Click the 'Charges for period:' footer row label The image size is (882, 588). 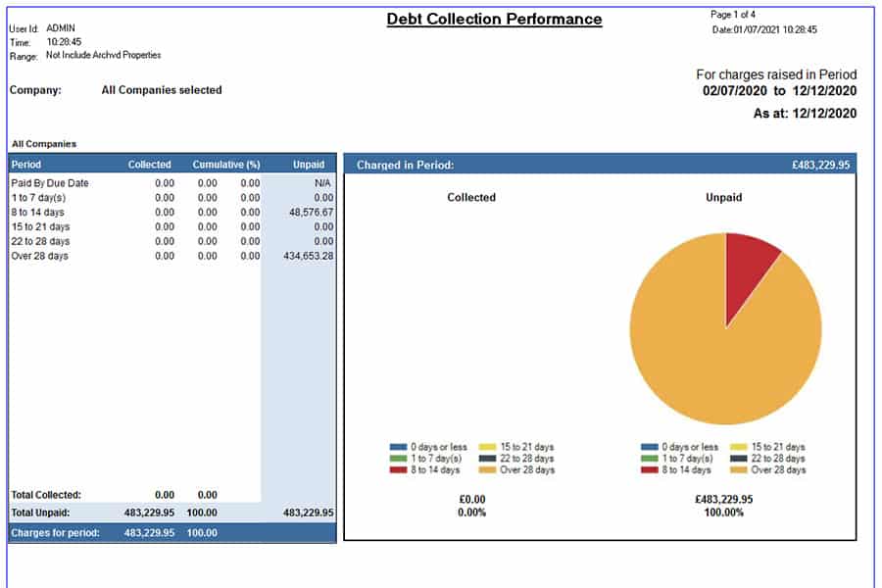coord(55,532)
